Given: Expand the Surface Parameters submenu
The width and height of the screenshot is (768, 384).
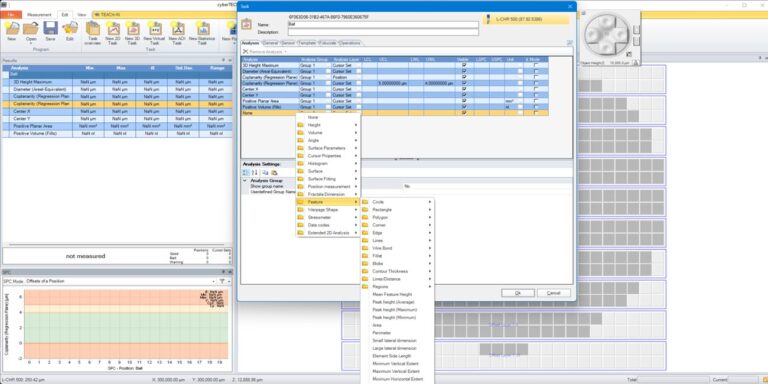Looking at the screenshot, I should pyautogui.click(x=328, y=148).
